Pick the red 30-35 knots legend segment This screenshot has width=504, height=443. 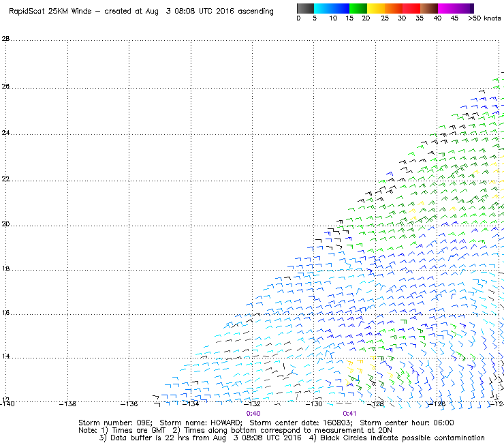coord(411,8)
